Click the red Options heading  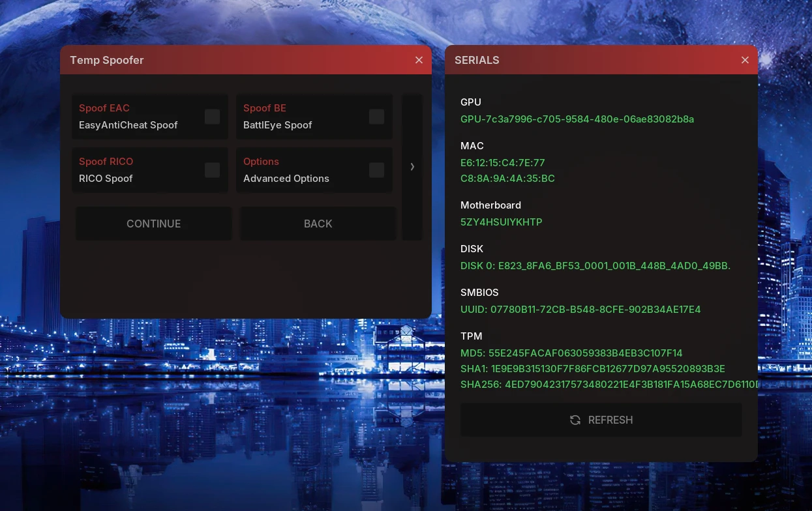click(261, 161)
